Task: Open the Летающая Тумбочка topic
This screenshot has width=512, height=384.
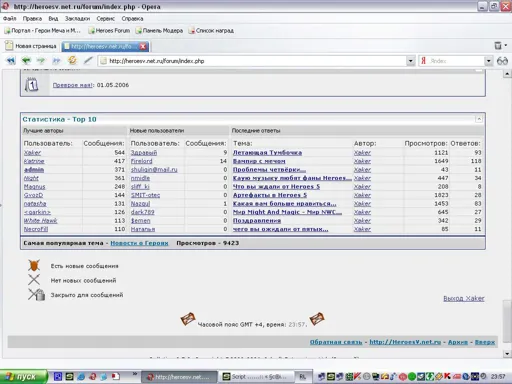Action: click(267, 153)
